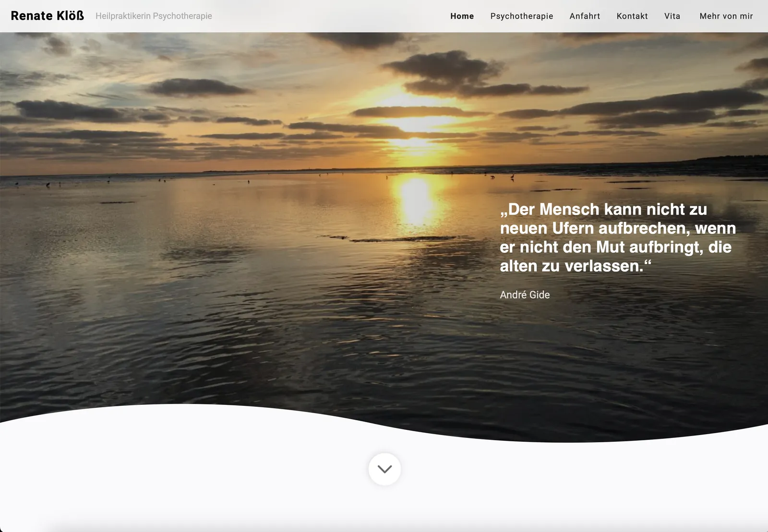
Task: Click the André Gide author name
Action: pos(525,295)
